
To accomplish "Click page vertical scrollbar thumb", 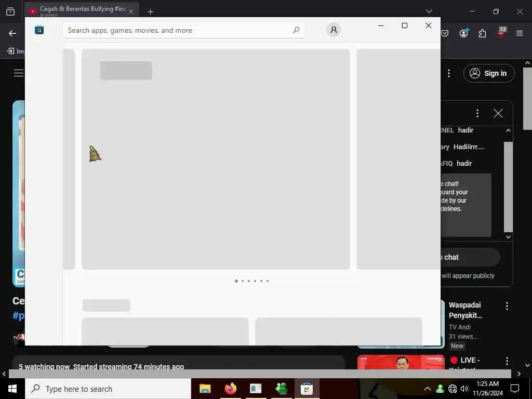I will click(527, 98).
